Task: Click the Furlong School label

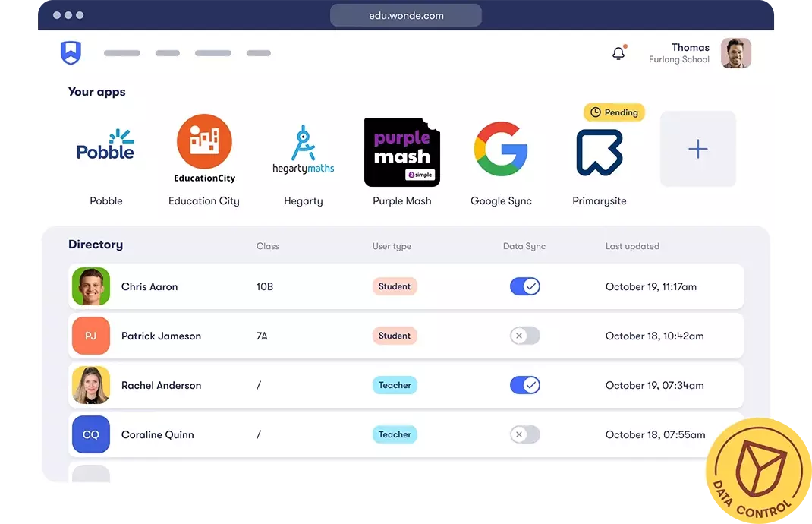Action: click(679, 59)
